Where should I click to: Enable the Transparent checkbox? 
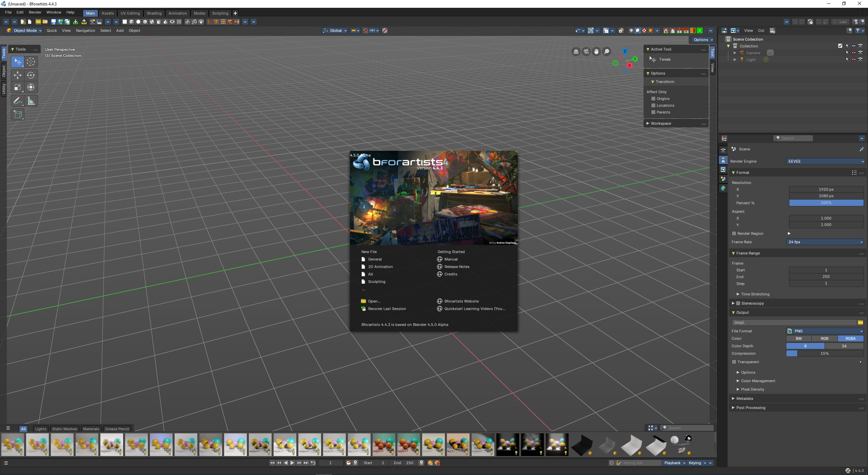pos(734,362)
